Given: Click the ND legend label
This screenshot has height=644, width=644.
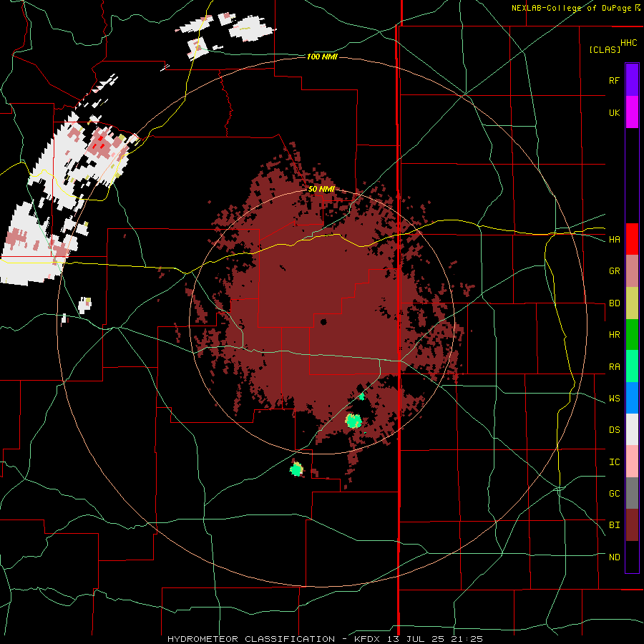Looking at the screenshot, I should pyautogui.click(x=614, y=557).
